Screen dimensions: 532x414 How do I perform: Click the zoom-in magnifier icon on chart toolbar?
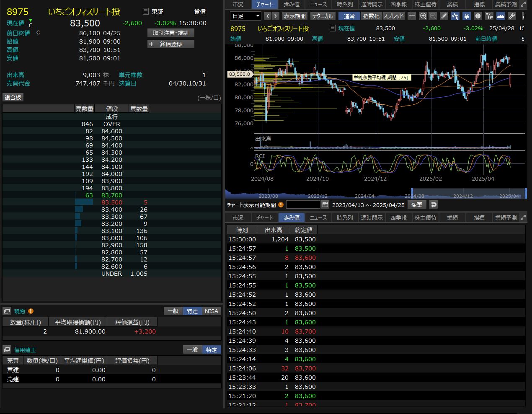423,16
